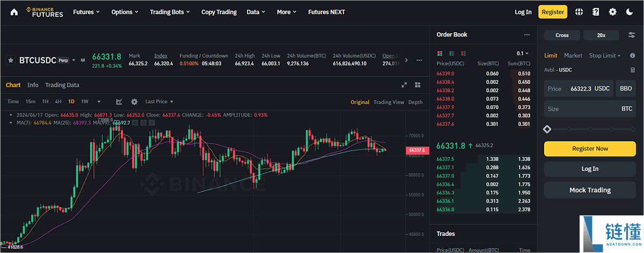Open the chart settings gear icon
The height and width of the screenshot is (253, 644).
click(x=134, y=102)
